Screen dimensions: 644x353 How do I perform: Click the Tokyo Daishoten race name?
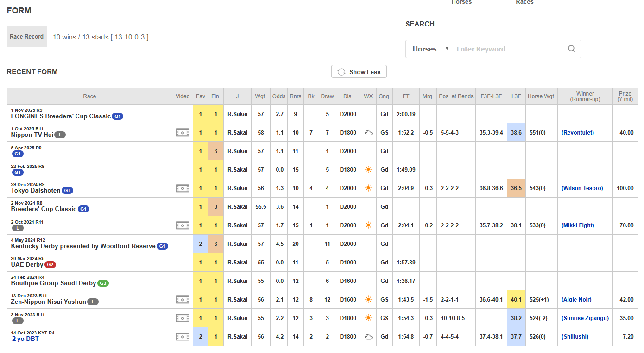[x=36, y=191]
